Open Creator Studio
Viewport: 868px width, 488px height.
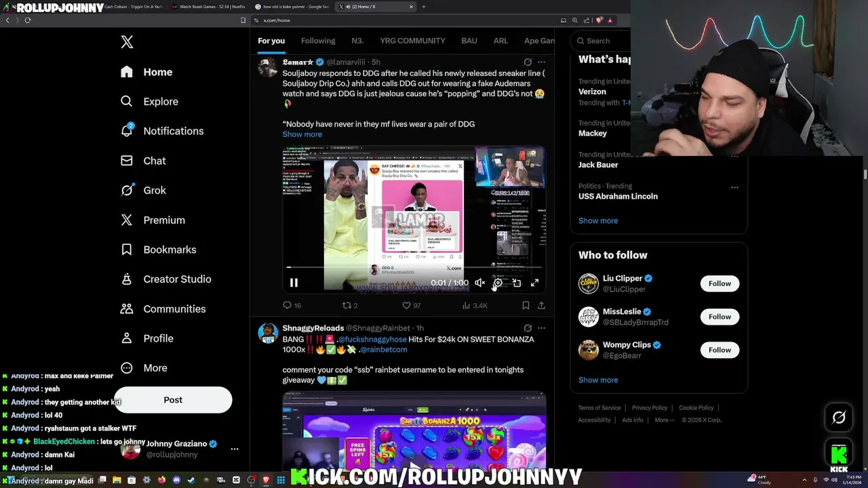pyautogui.click(x=165, y=279)
